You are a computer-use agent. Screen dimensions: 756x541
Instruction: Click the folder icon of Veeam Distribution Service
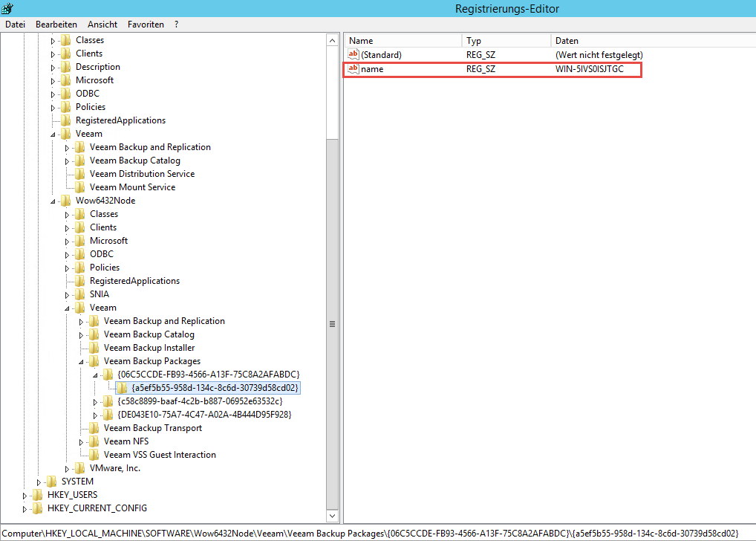coord(80,174)
